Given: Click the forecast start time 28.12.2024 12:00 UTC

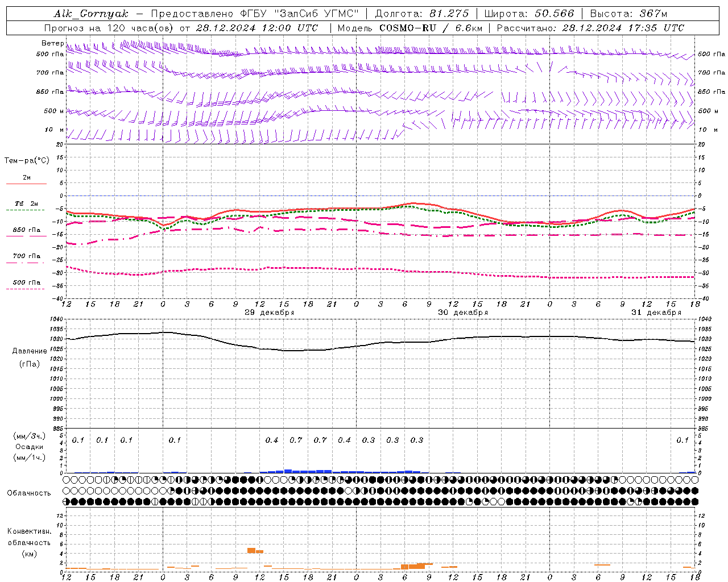Looking at the screenshot, I should (x=257, y=28).
